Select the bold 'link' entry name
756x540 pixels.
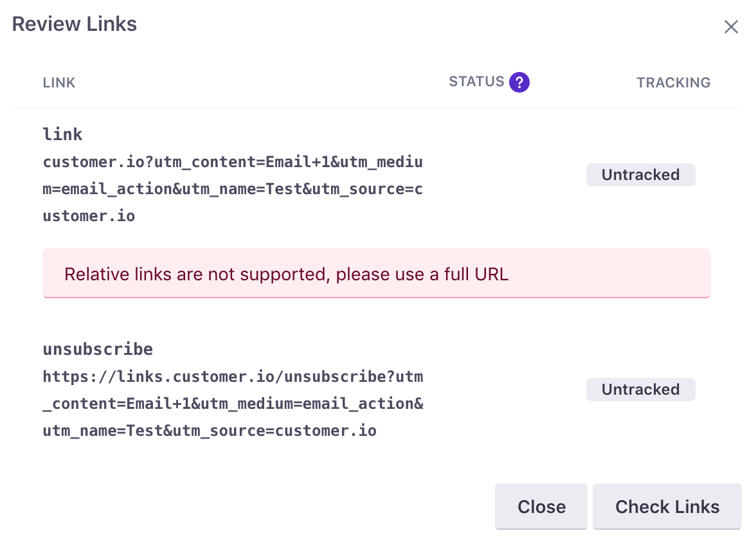(63, 134)
